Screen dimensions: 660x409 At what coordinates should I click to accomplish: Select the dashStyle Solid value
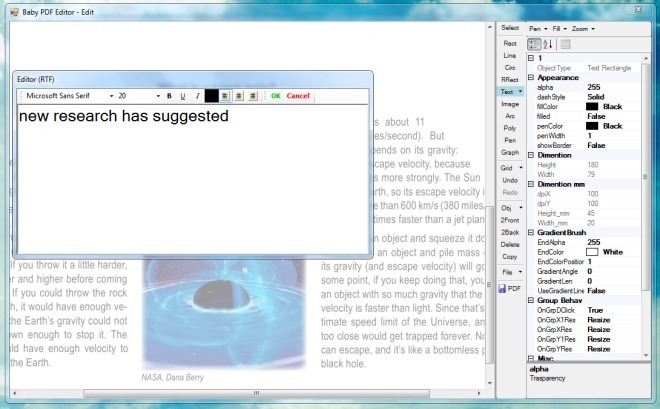tap(596, 97)
